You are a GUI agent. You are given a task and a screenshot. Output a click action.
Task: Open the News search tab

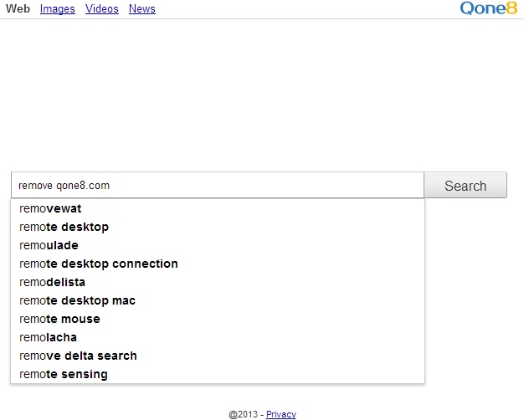(141, 9)
